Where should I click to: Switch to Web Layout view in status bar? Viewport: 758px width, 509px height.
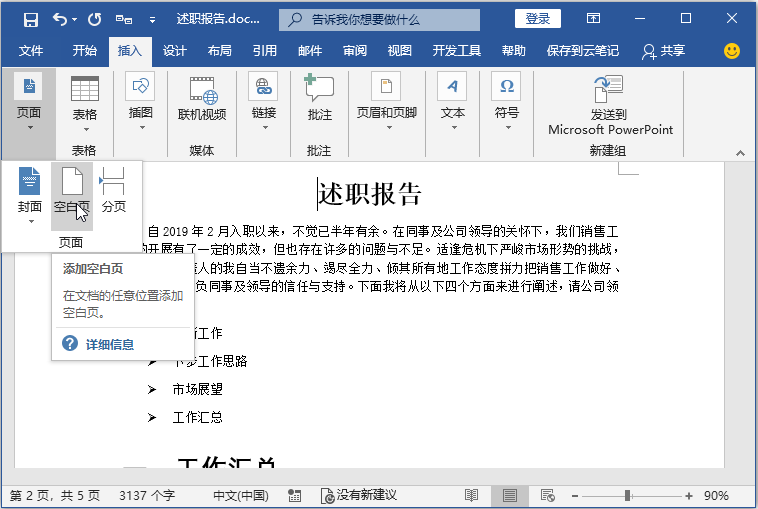[x=547, y=495]
